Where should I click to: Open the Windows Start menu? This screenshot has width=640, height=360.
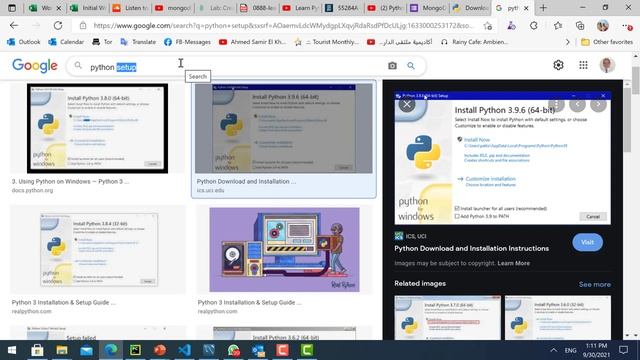pos(12,350)
